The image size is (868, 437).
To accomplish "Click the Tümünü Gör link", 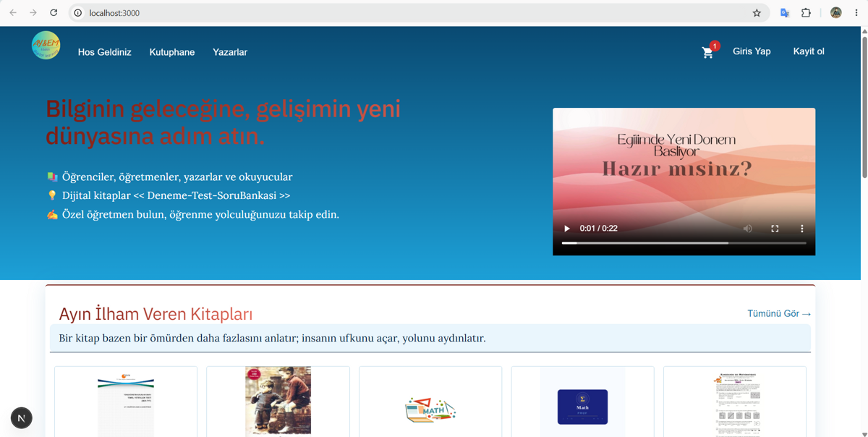I will pyautogui.click(x=779, y=313).
